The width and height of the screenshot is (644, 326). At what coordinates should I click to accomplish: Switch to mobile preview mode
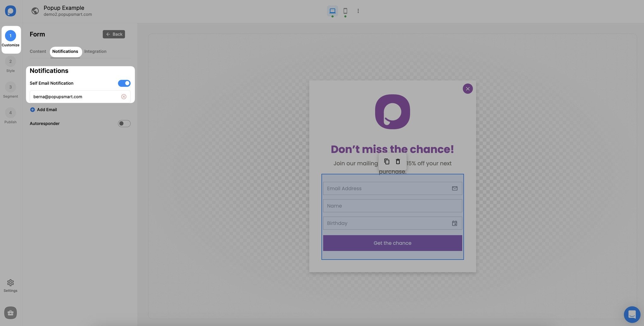tap(345, 11)
